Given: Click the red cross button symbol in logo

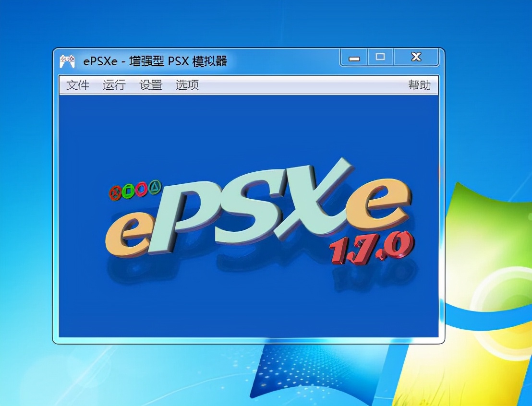Looking at the screenshot, I should [115, 193].
